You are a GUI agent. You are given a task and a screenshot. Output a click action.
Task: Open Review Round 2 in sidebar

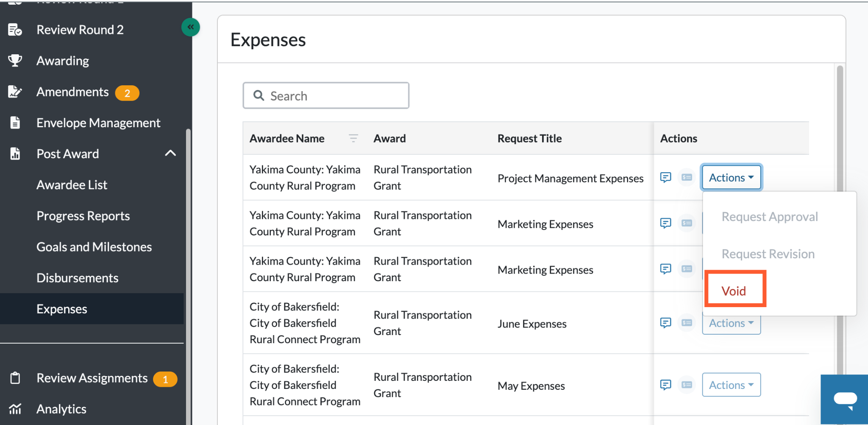click(80, 30)
